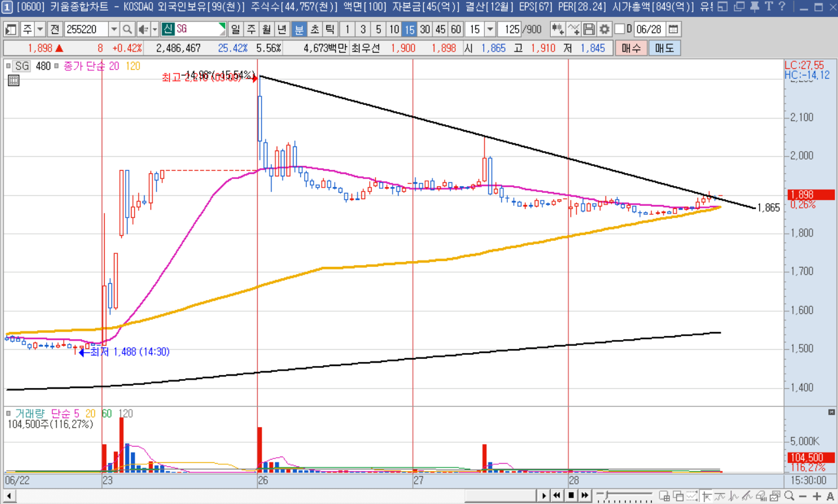Click the 전 button beside stock code
838x504 pixels.
coord(55,30)
